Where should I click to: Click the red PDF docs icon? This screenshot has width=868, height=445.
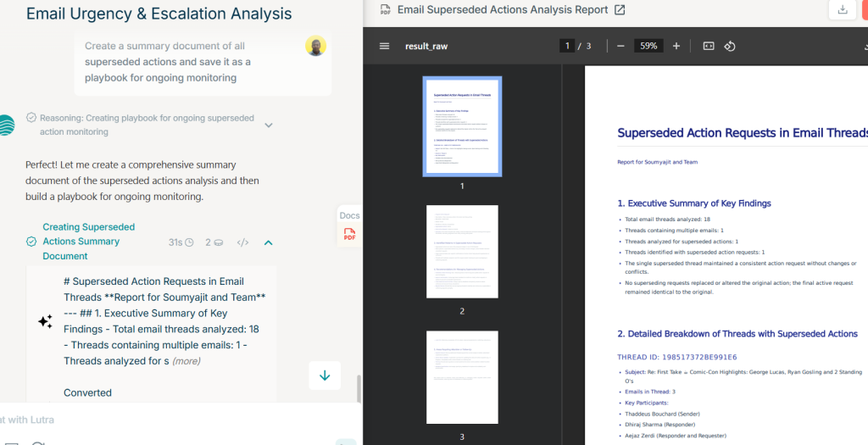(349, 235)
